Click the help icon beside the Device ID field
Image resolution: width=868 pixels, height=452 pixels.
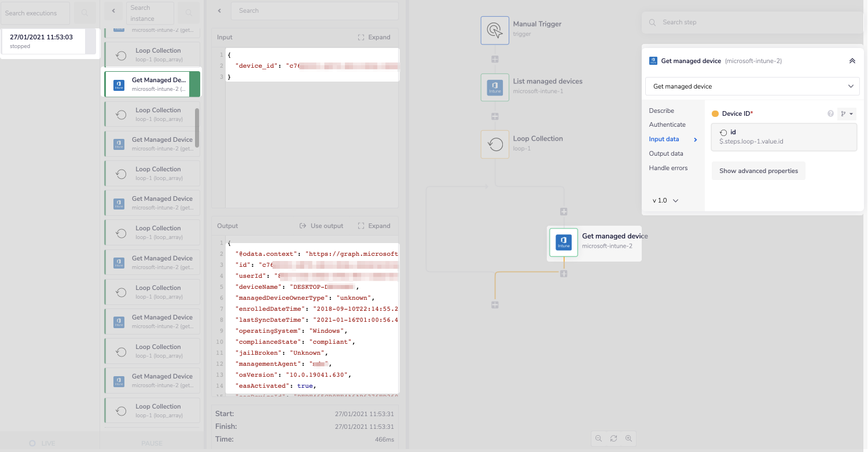point(832,113)
